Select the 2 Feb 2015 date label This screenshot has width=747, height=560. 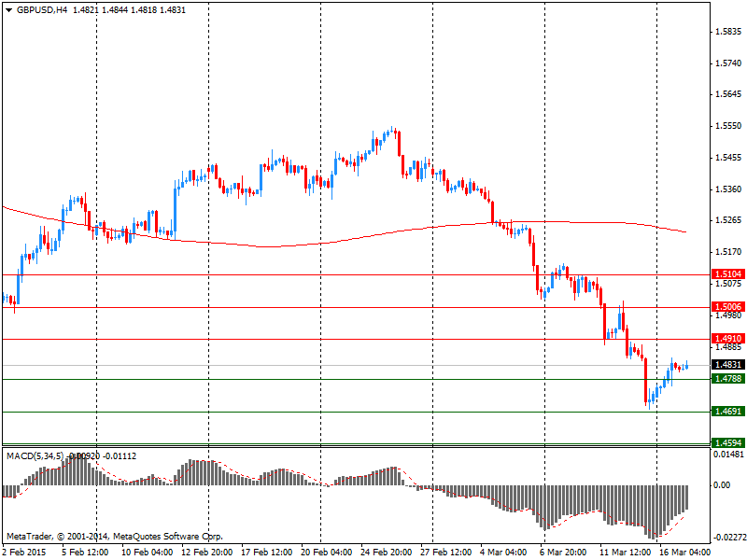click(24, 553)
